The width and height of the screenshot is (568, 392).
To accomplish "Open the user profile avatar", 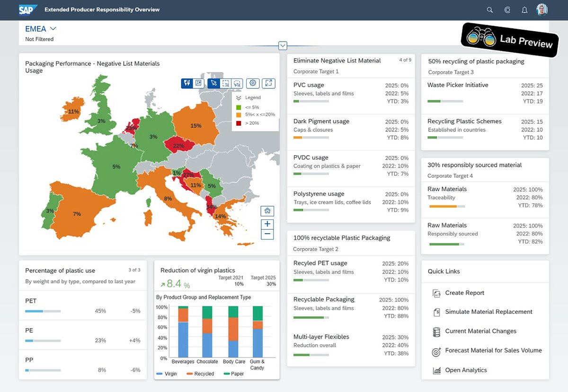I will (x=541, y=9).
